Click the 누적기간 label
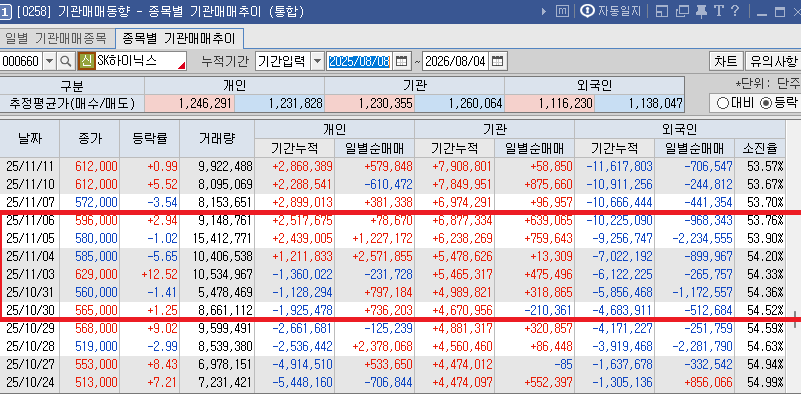 coord(225,62)
